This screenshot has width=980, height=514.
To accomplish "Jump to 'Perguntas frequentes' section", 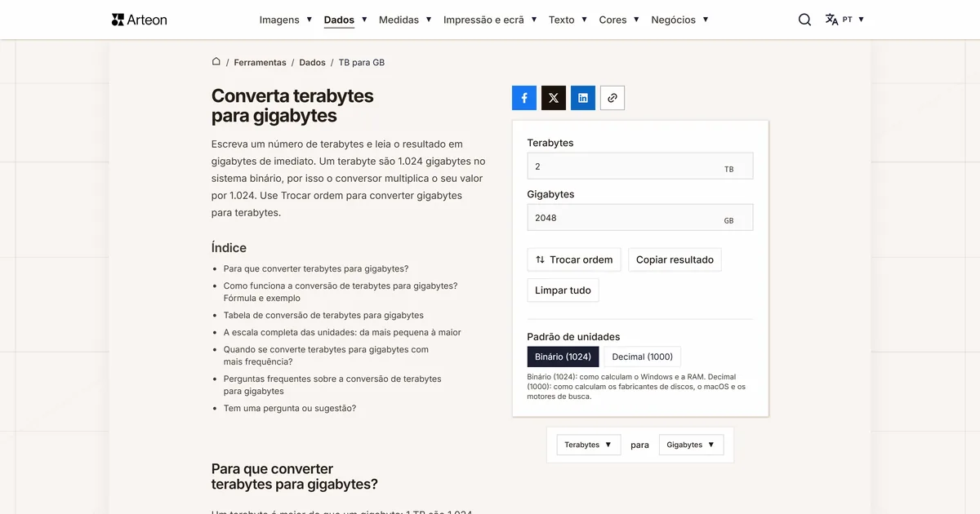I will pos(332,385).
